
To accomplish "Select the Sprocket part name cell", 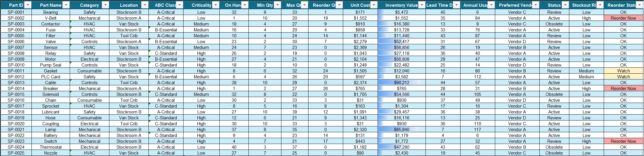I will (51, 106).
